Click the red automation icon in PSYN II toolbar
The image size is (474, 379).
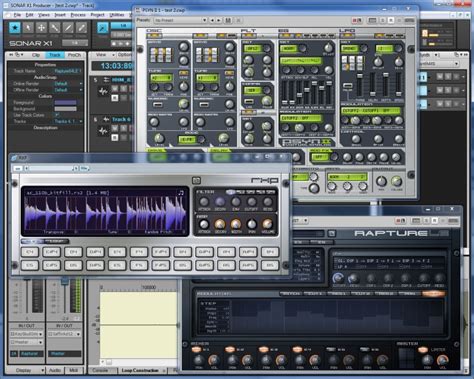[357, 20]
